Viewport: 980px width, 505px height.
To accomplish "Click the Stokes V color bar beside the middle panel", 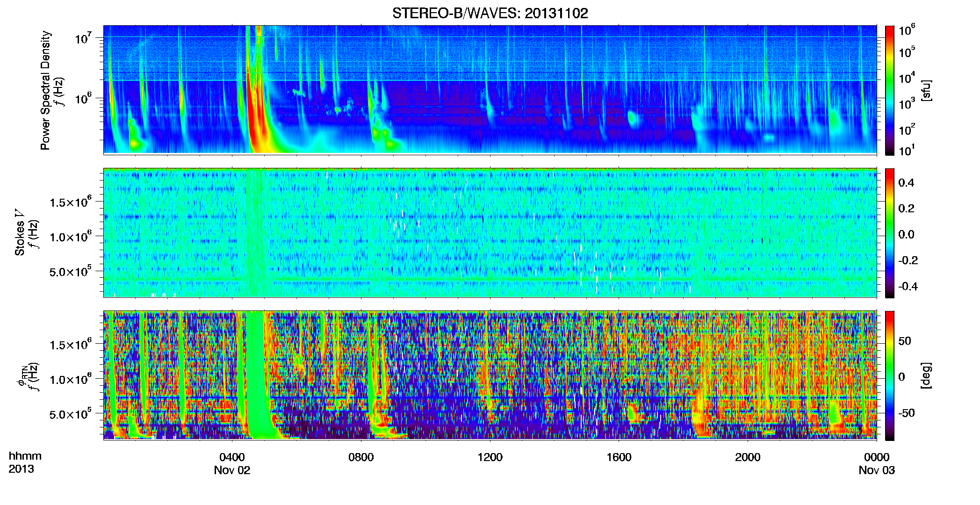I will click(890, 233).
